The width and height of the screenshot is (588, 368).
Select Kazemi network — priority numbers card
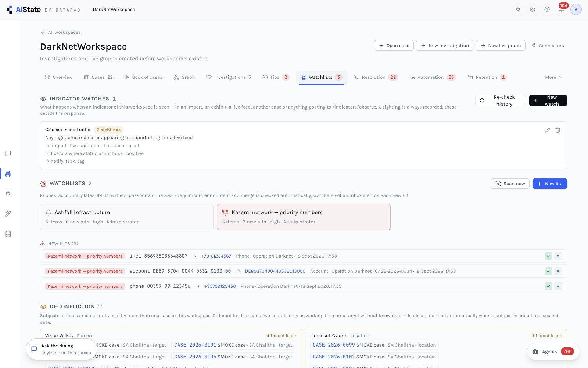tap(304, 217)
